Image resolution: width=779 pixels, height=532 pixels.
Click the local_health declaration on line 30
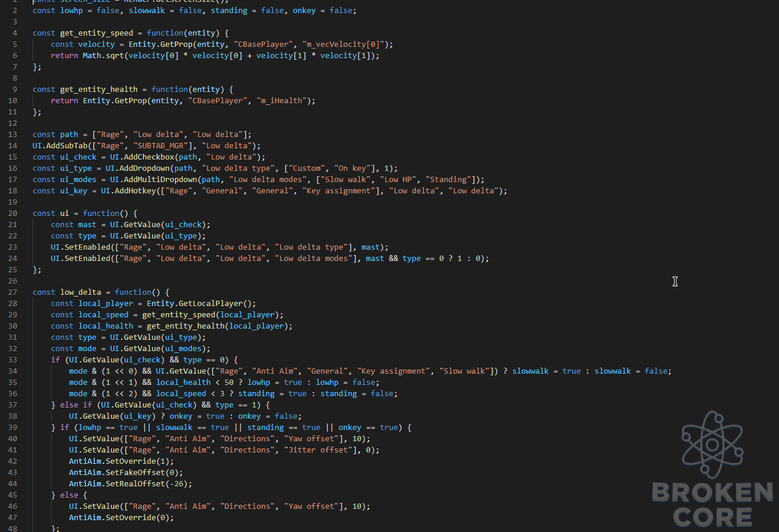click(x=106, y=326)
